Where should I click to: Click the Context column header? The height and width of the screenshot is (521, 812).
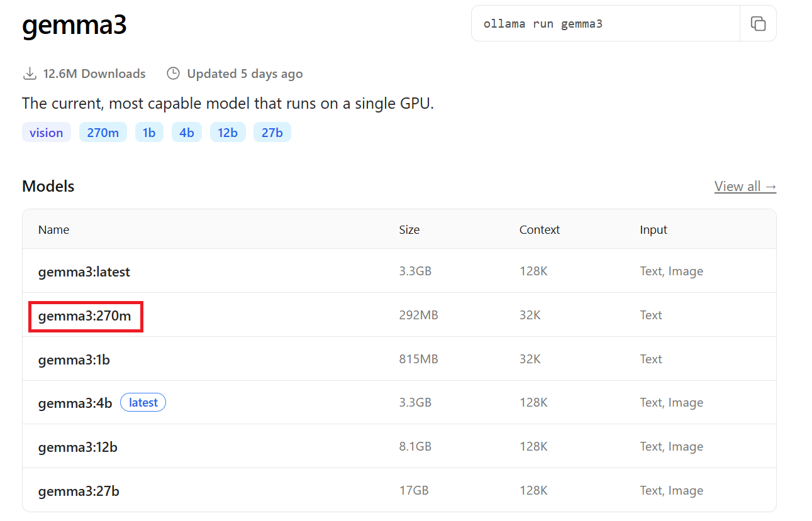coord(540,229)
